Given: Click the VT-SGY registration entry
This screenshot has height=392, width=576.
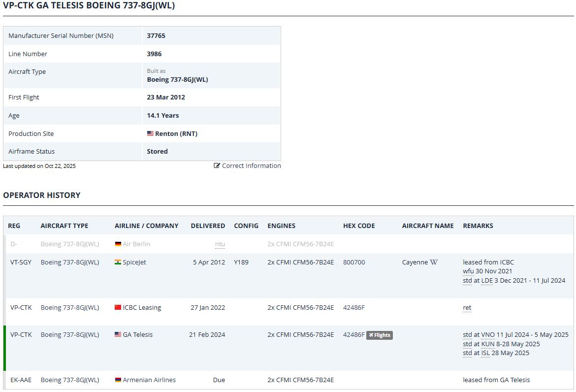Looking at the screenshot, I should [x=21, y=262].
